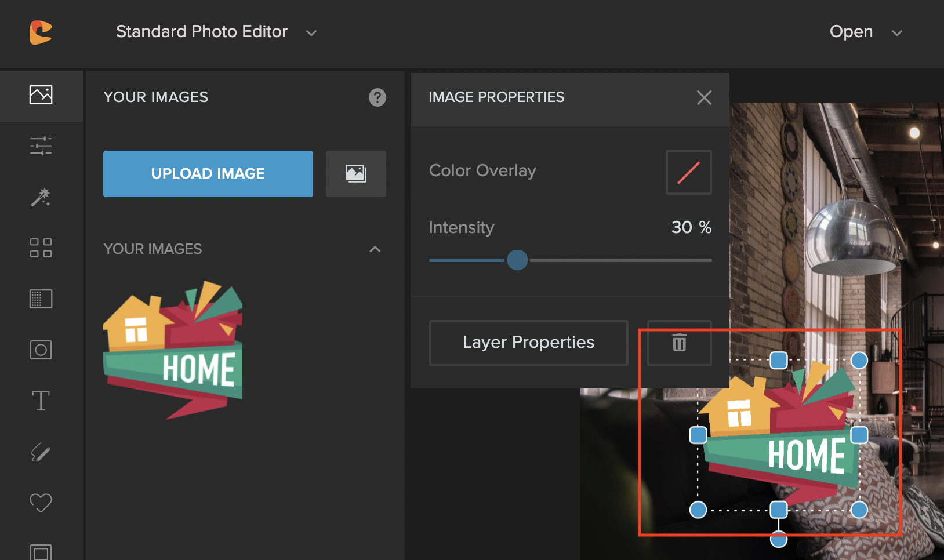Click the bottom-left corner resize handle
Screen dimensions: 944x560
point(698,510)
